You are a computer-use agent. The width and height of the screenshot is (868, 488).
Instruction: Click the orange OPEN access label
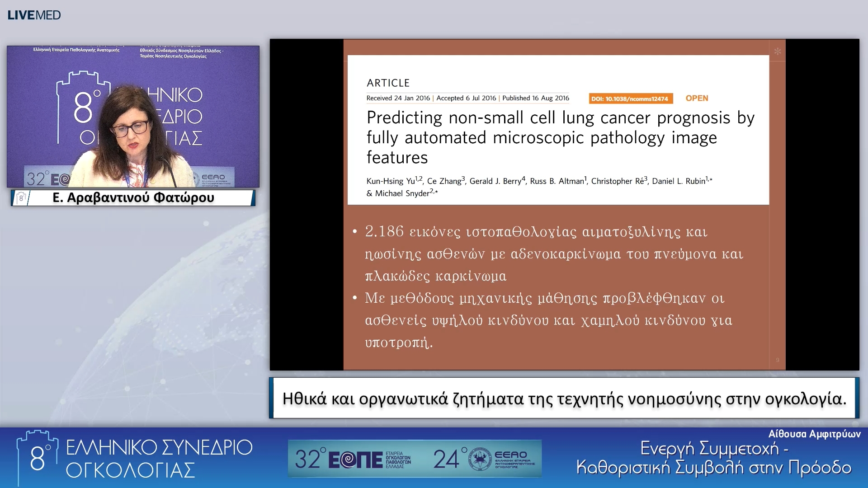tap(697, 98)
